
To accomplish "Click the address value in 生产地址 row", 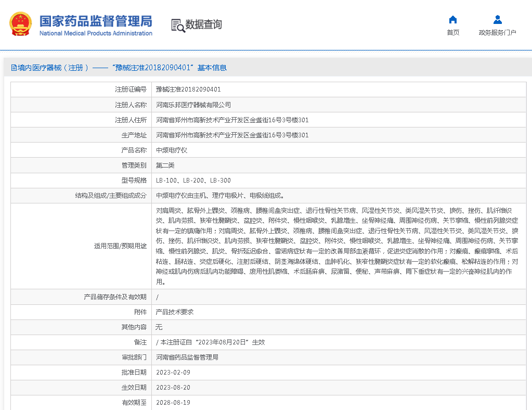I will tap(232, 135).
